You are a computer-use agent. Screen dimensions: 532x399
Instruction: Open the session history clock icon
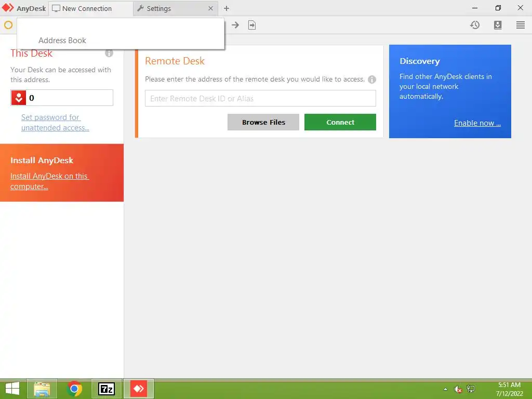(475, 25)
